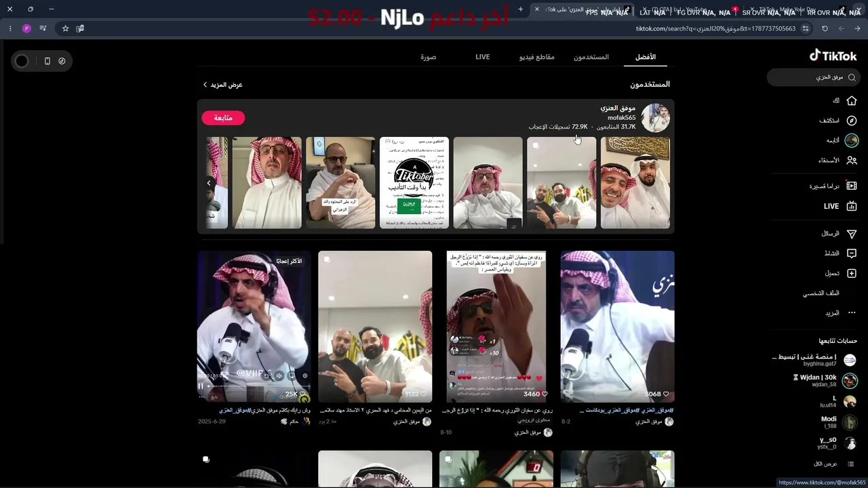The width and height of the screenshot is (868, 488).
Task: Open Explore (استكشف) compass icon
Action: point(852,121)
